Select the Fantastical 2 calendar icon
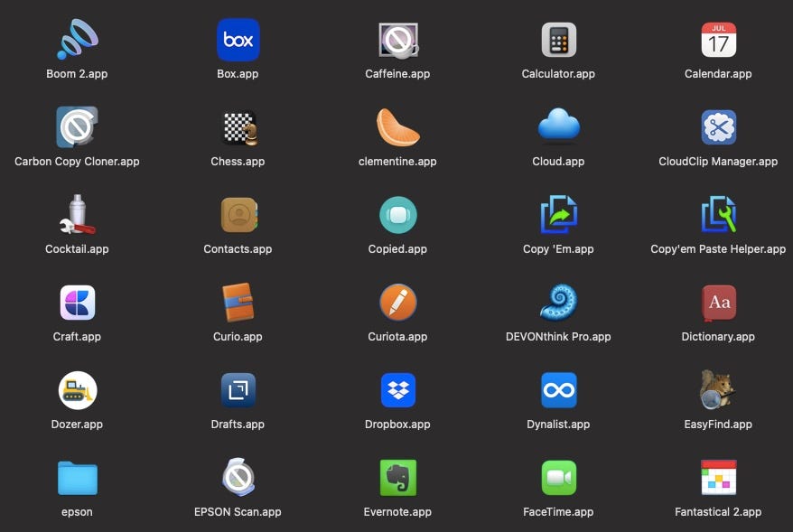793x532 pixels. (x=718, y=478)
